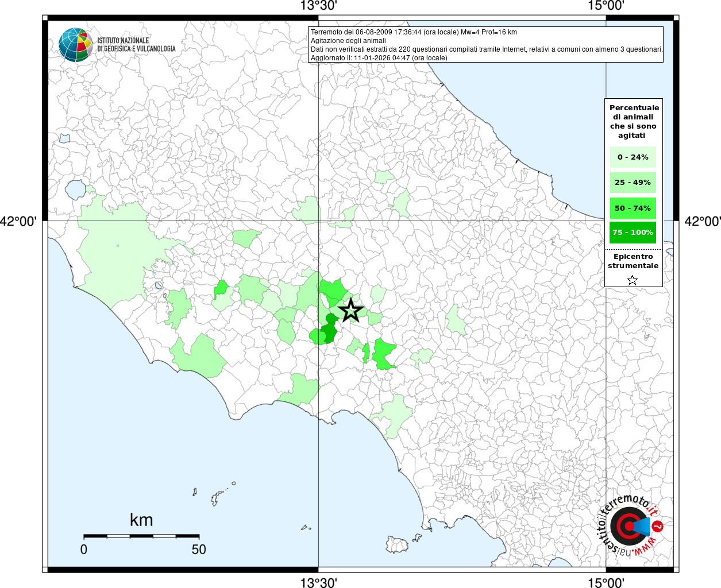Click the 'Istituto Nazionale di Geofisica e Vulcanologia' text
Screen dimensions: 721x588
point(136,45)
